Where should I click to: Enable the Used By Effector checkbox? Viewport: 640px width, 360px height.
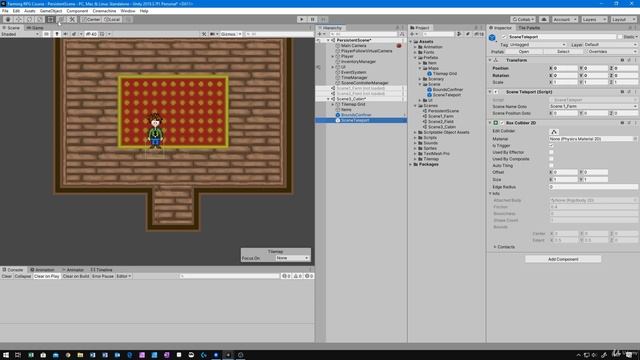[551, 152]
